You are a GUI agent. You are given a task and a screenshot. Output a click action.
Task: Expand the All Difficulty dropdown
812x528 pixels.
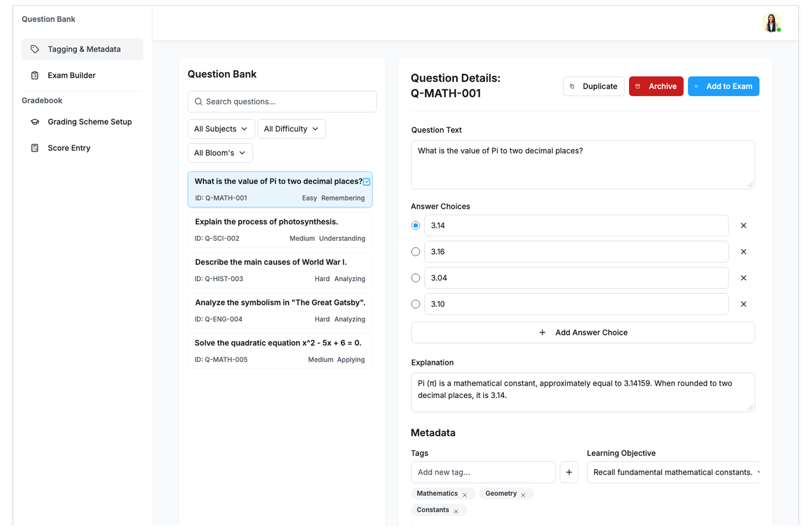point(291,129)
